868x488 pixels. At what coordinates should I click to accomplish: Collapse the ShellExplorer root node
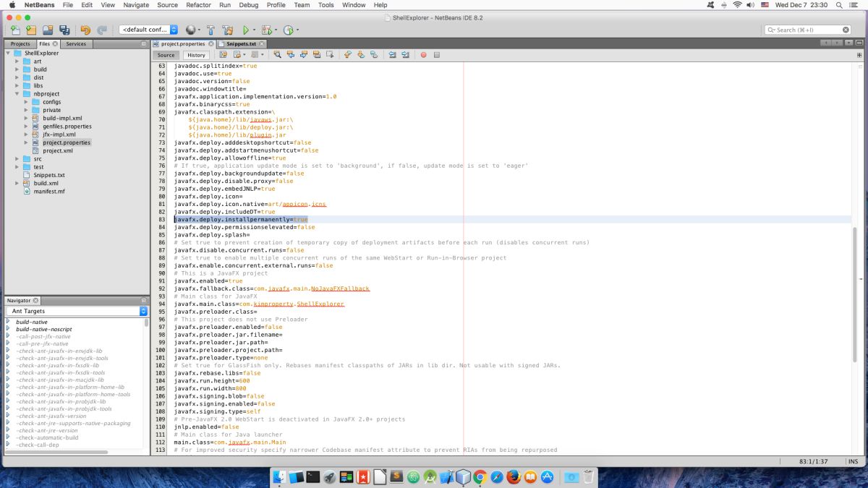click(8, 53)
